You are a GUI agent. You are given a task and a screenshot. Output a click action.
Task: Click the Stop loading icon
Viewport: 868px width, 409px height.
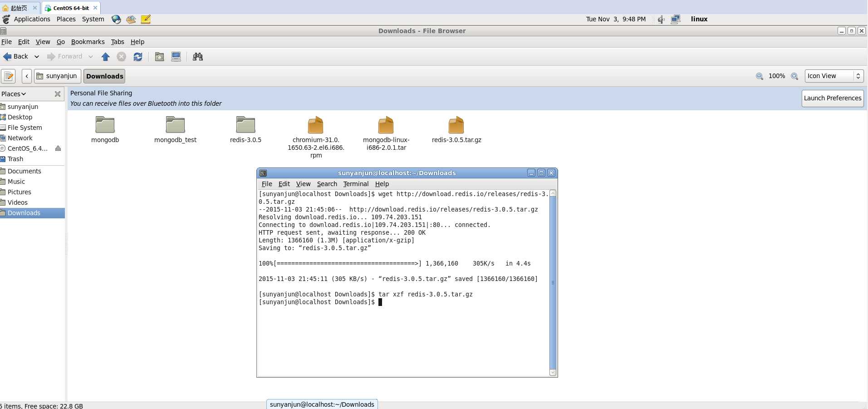121,57
